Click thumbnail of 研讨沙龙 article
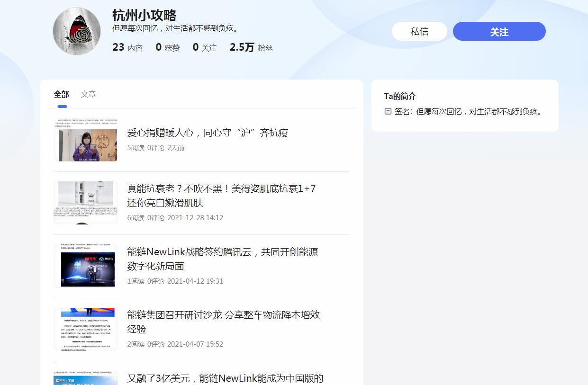This screenshot has width=588, height=385. tap(86, 329)
